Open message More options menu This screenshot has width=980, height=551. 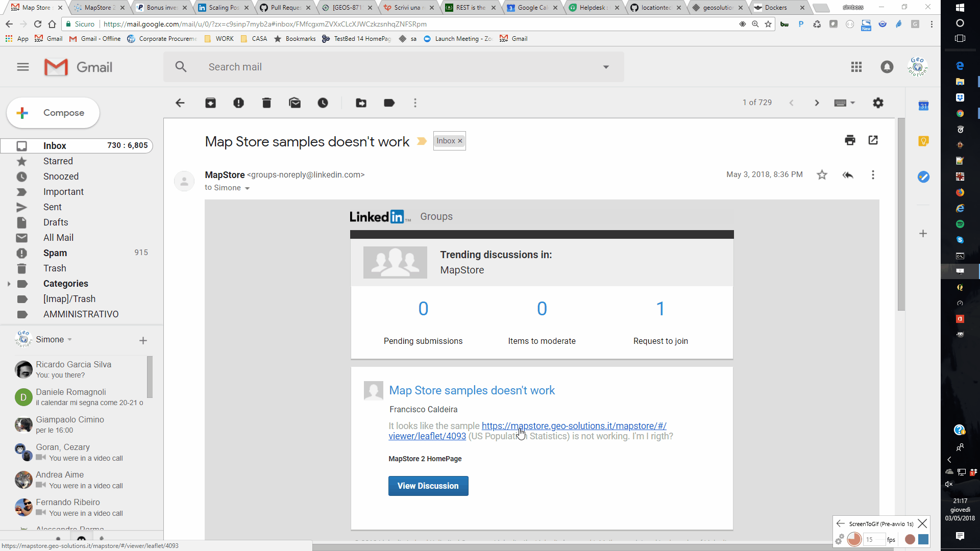(x=873, y=175)
